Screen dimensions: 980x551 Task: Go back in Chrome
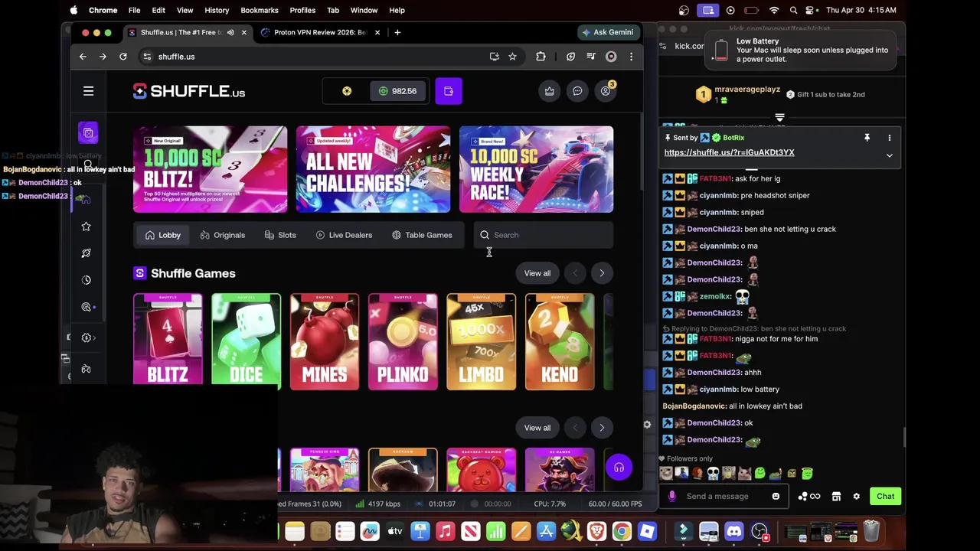[83, 57]
